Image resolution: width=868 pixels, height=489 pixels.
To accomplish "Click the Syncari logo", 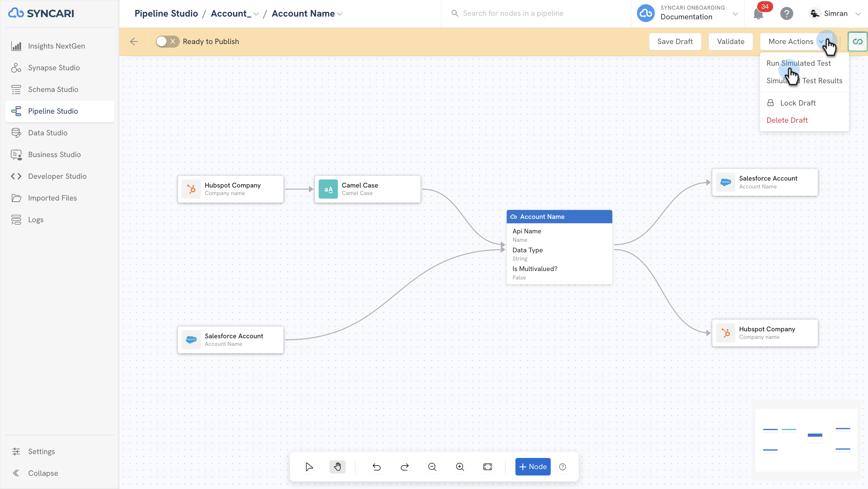I will (x=41, y=13).
